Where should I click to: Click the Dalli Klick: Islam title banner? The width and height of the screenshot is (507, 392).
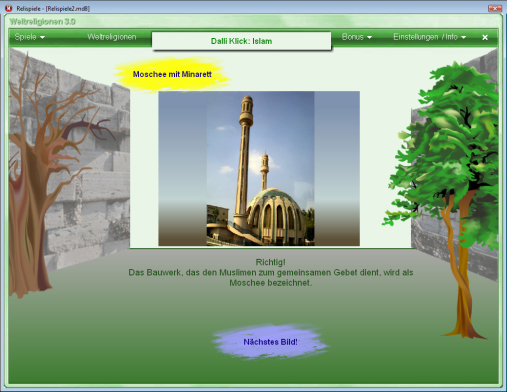[x=241, y=41]
